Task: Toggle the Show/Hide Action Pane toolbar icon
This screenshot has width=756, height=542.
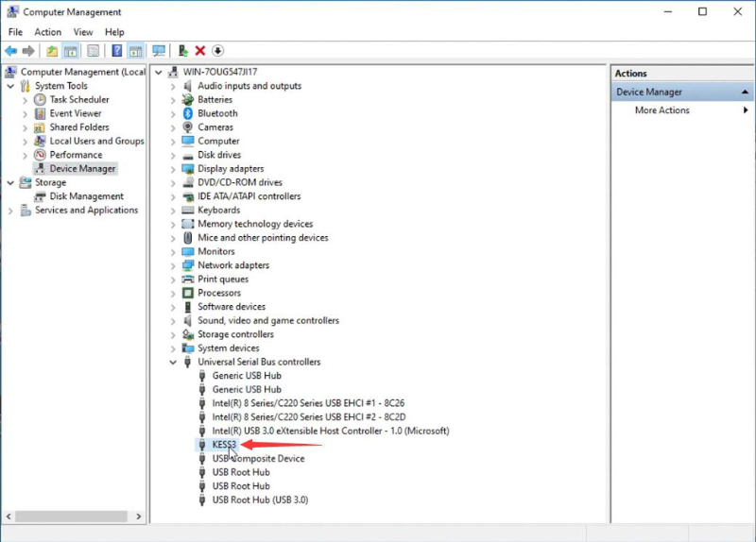Action: 135,51
